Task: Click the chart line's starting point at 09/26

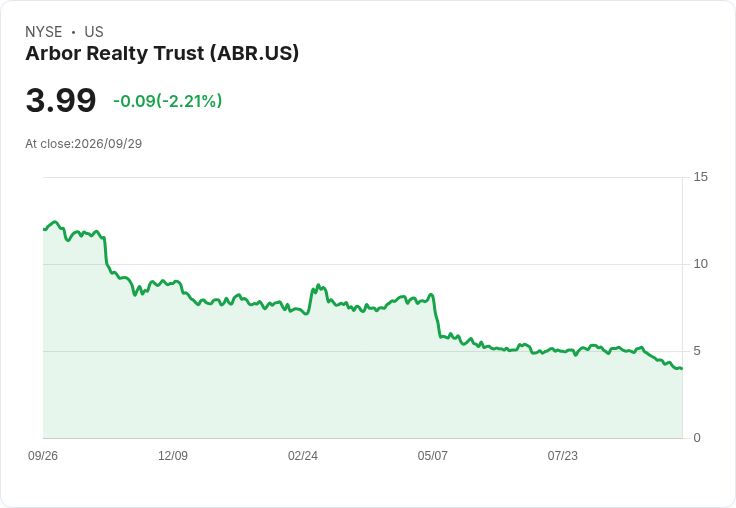Action: click(44, 229)
